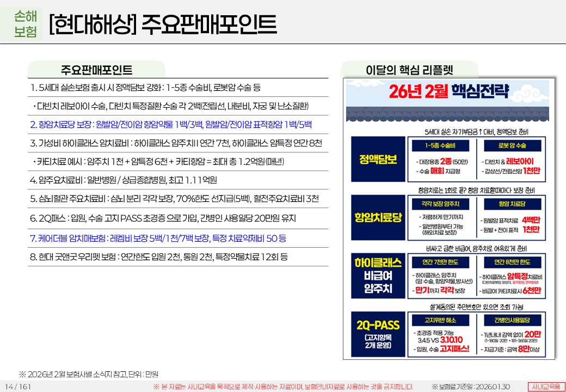Click the 26년 2월 핵심전략 leaflet banner
The width and height of the screenshot is (566, 392).
(449, 92)
